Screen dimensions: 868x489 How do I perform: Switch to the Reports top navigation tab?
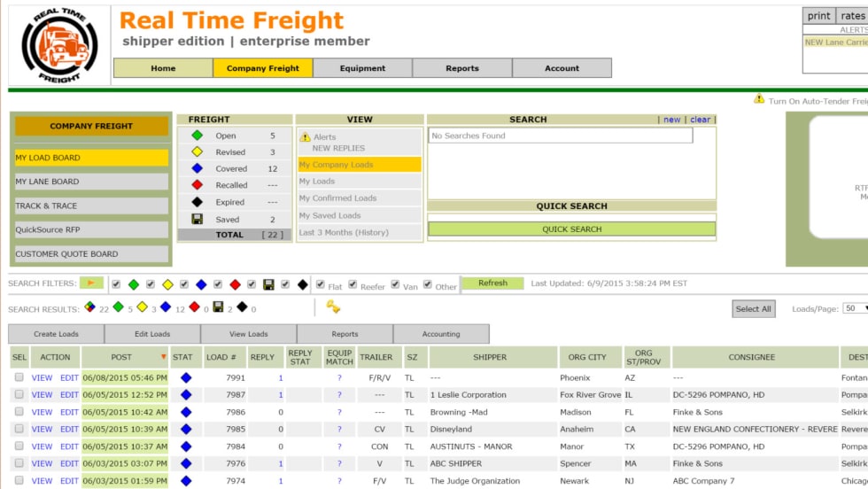tap(461, 68)
